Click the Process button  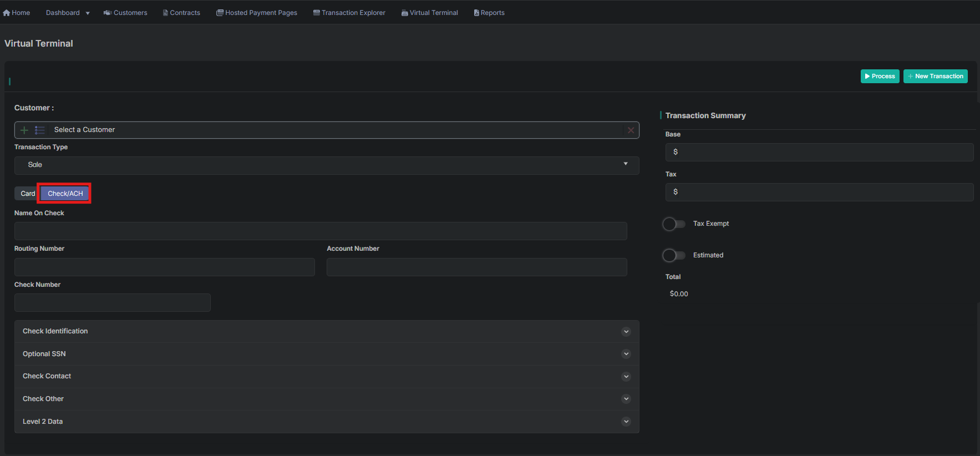pos(880,77)
